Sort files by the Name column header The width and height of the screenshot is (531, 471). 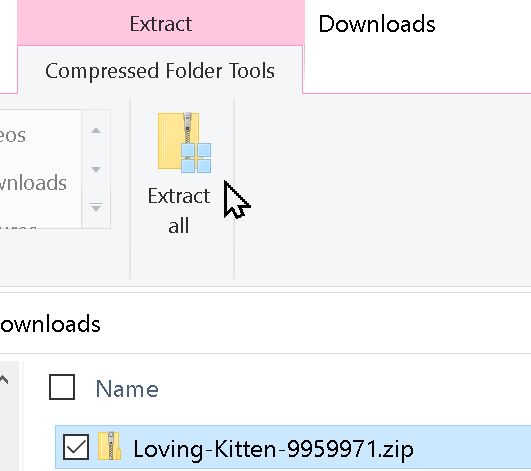pyautogui.click(x=127, y=389)
